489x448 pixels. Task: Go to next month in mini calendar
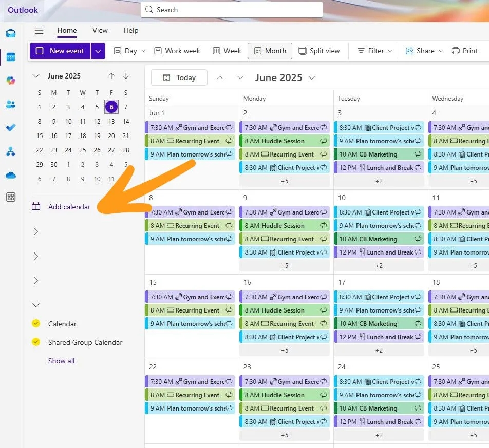pyautogui.click(x=126, y=76)
